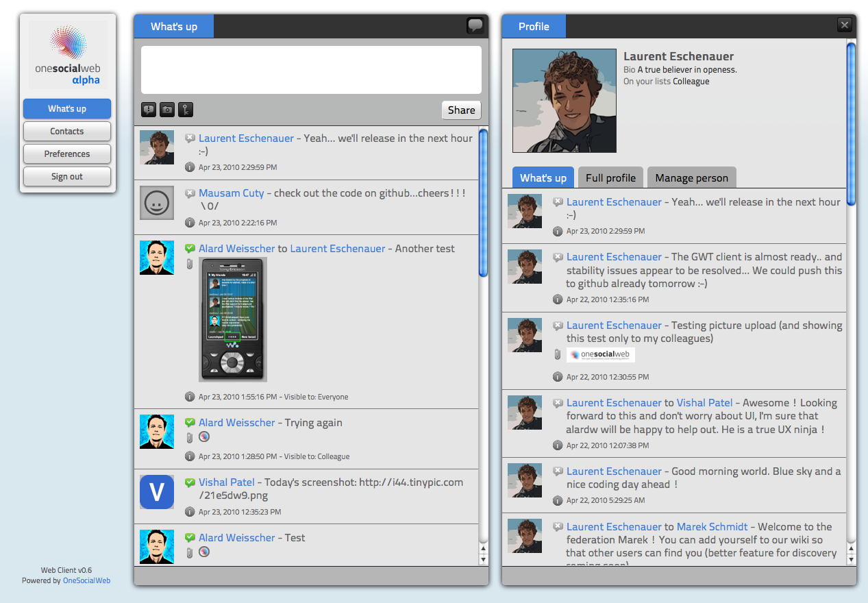The width and height of the screenshot is (868, 603).
Task: Click the speech bubble icon in What's up header
Action: 475,26
